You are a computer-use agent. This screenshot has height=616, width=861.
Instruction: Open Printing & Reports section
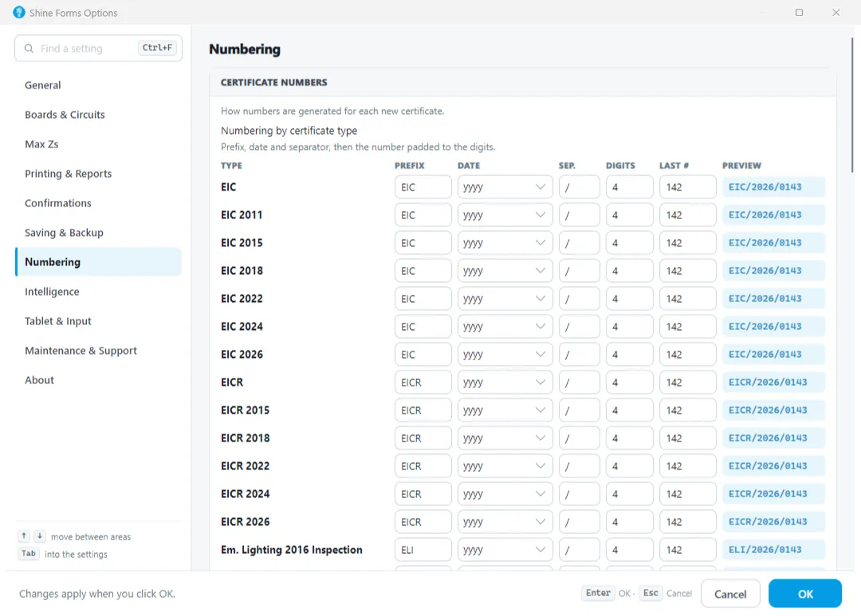(x=98, y=174)
